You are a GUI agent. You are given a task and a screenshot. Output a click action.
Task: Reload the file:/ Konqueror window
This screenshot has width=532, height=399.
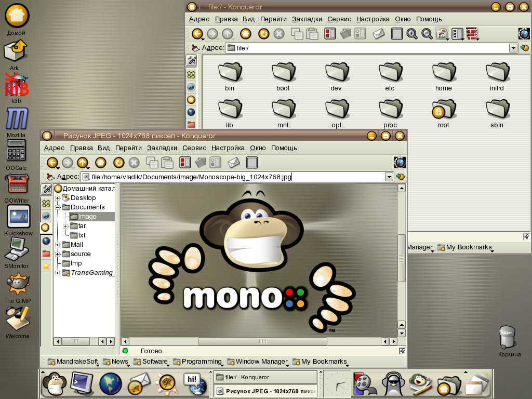point(263,34)
